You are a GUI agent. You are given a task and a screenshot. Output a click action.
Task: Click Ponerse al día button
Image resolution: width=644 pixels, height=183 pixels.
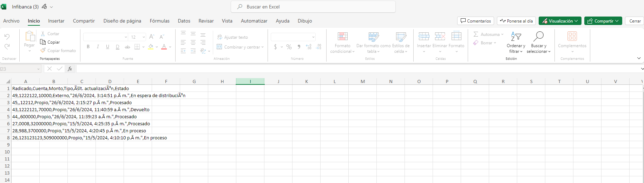516,21
